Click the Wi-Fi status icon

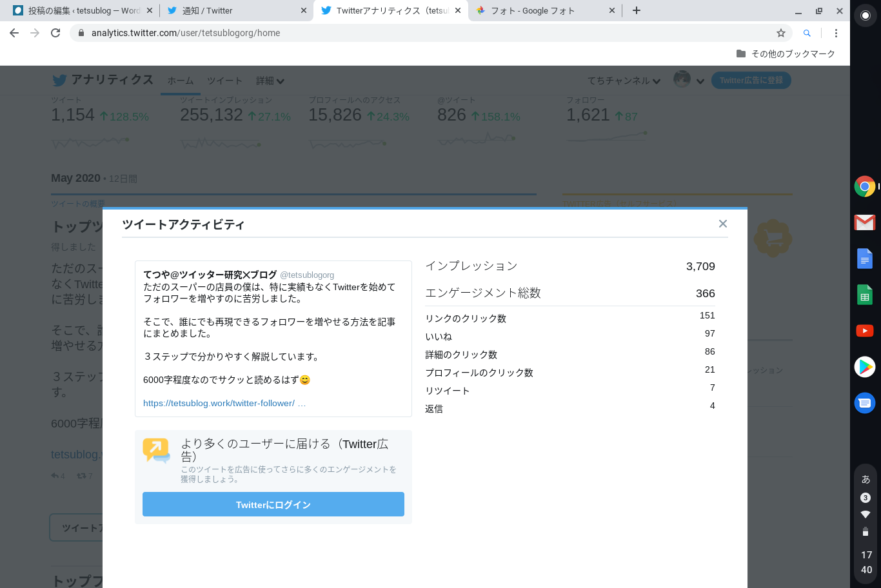866,514
